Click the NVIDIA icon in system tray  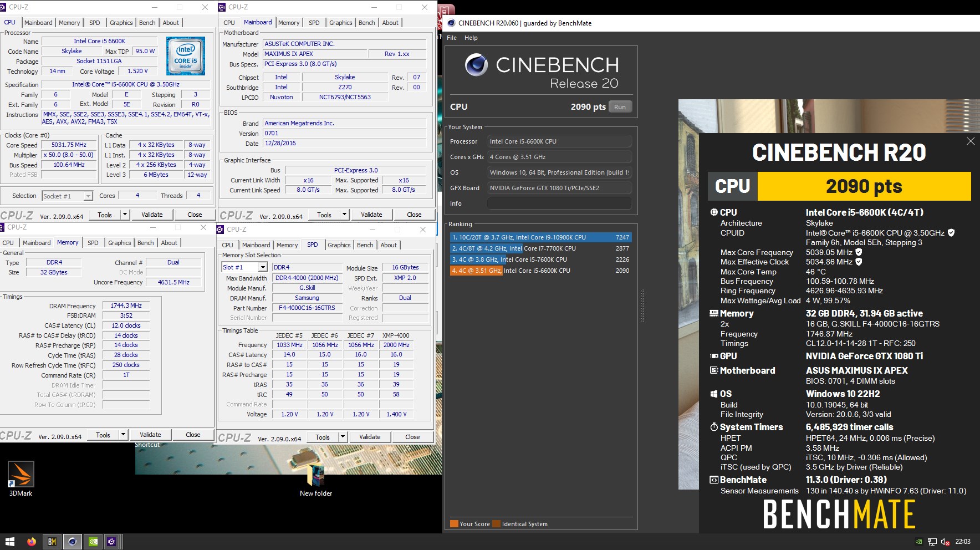click(919, 542)
